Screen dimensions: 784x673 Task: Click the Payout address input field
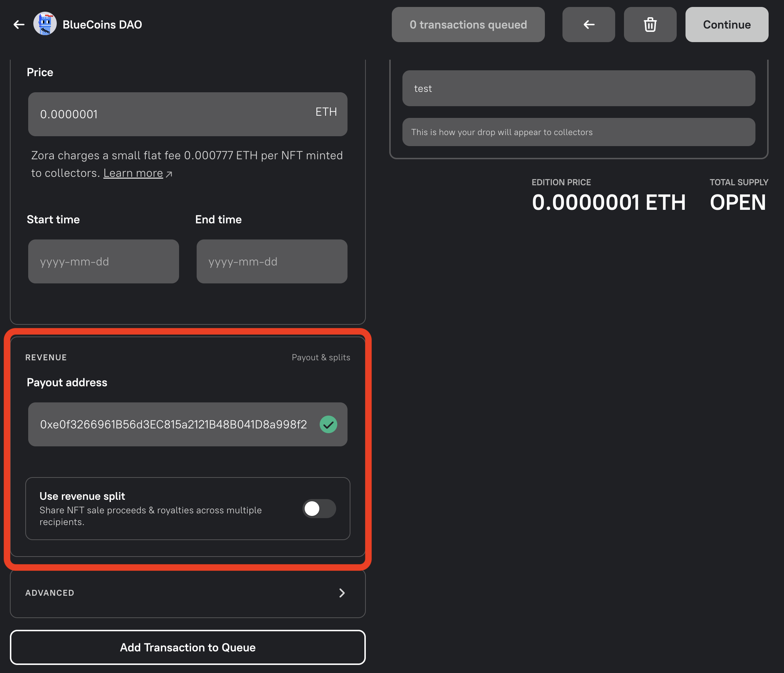(188, 424)
